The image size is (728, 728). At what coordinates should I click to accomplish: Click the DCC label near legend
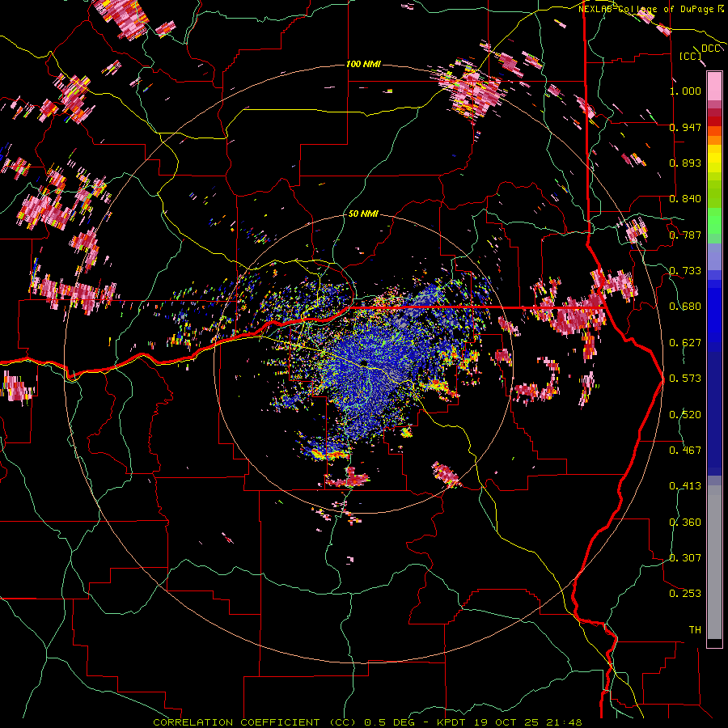coord(710,49)
